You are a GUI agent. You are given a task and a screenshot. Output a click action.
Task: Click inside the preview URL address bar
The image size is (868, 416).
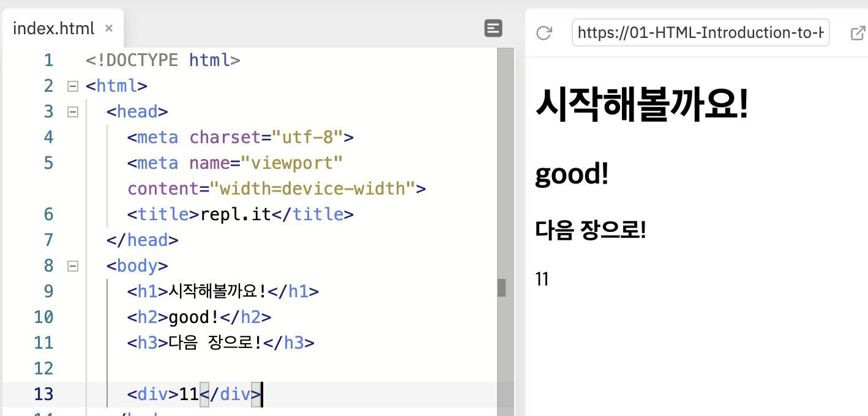[x=700, y=32]
